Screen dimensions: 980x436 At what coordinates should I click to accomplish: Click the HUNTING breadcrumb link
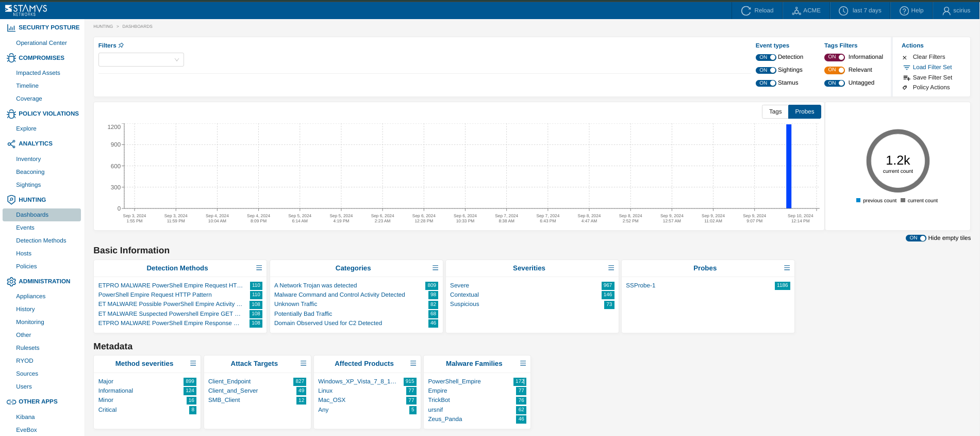pyautogui.click(x=103, y=26)
